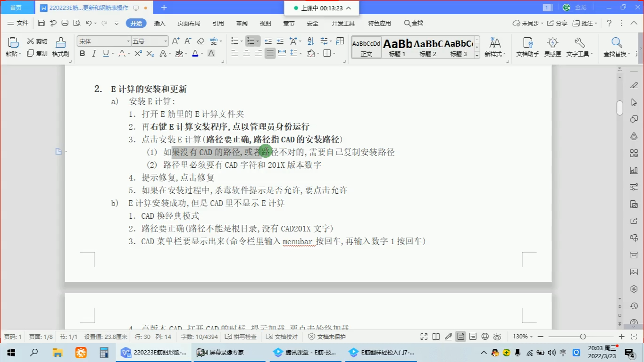Image resolution: width=644 pixels, height=362 pixels.
Task: Click the Undo arrow icon
Action: pos(89,23)
